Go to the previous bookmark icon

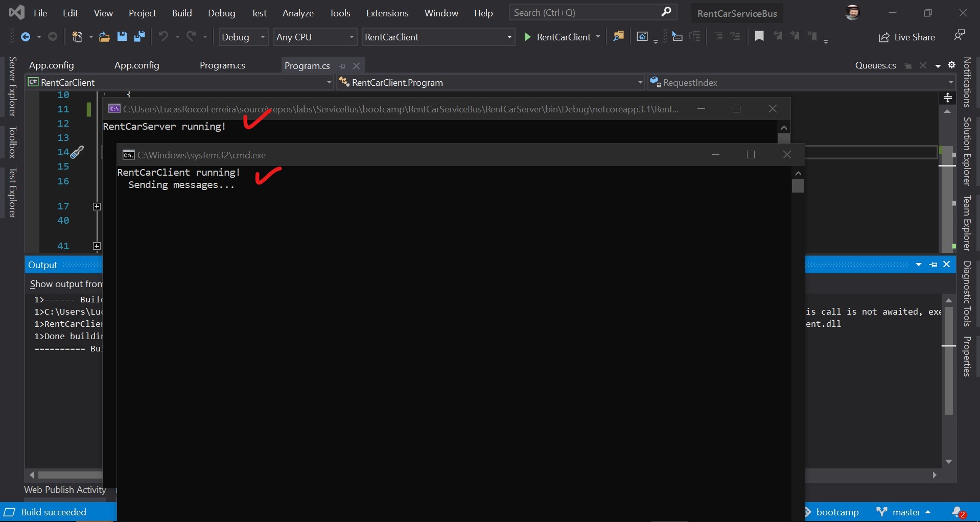click(x=778, y=36)
